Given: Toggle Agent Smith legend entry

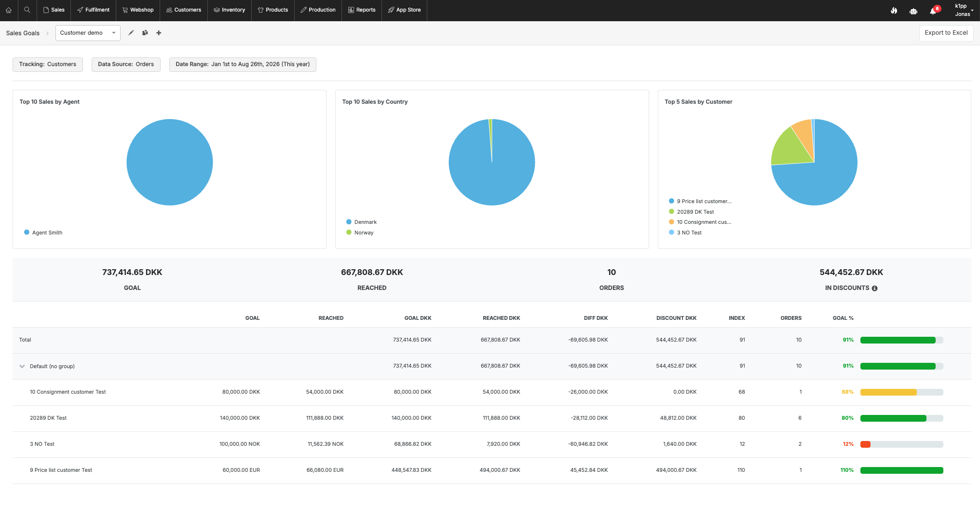Looking at the screenshot, I should 43,233.
